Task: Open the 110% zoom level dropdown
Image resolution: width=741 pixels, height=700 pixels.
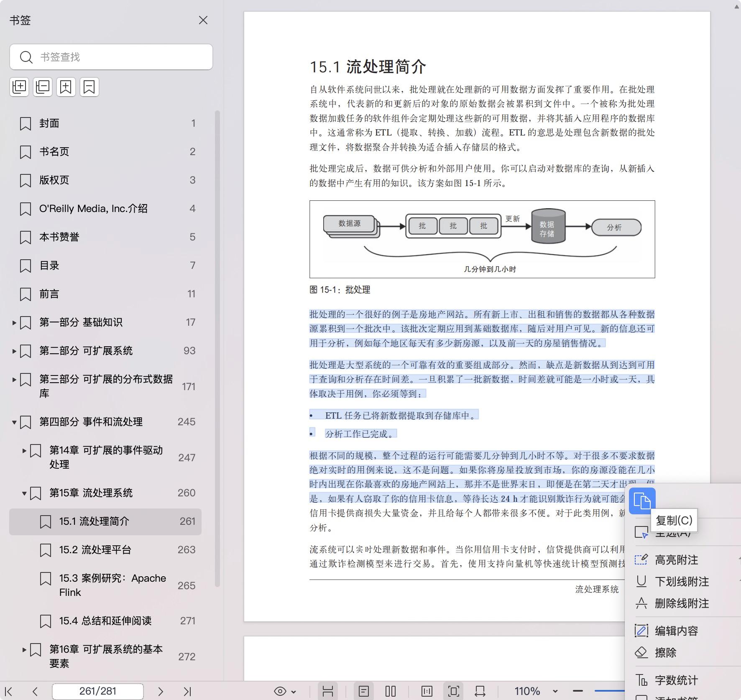Action: coord(555,691)
